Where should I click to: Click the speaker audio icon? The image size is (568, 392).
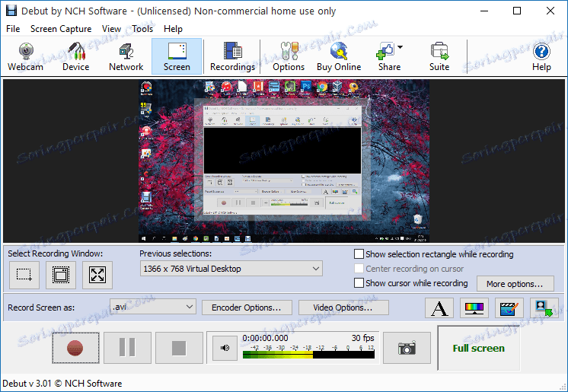225,348
